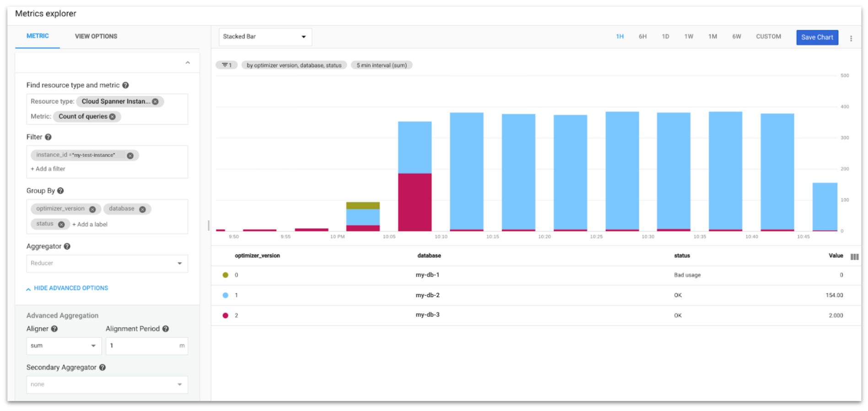The image size is (868, 411).
Task: Remove optimizer_version from Group By
Action: click(92, 209)
